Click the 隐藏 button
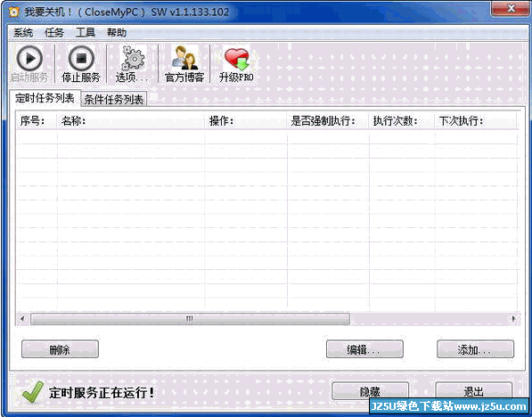The width and height of the screenshot is (532, 417). click(x=370, y=391)
